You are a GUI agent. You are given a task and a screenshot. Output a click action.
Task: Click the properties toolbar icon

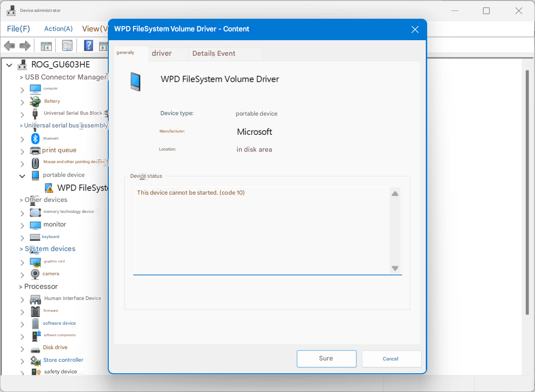point(67,45)
